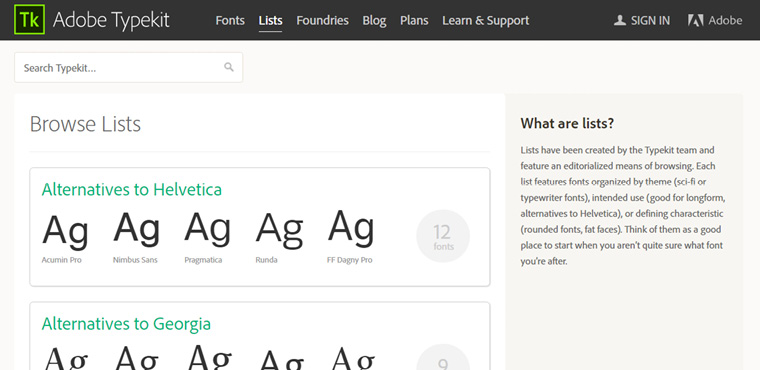Click the What are lists? heading
The width and height of the screenshot is (760, 370).
click(x=567, y=123)
